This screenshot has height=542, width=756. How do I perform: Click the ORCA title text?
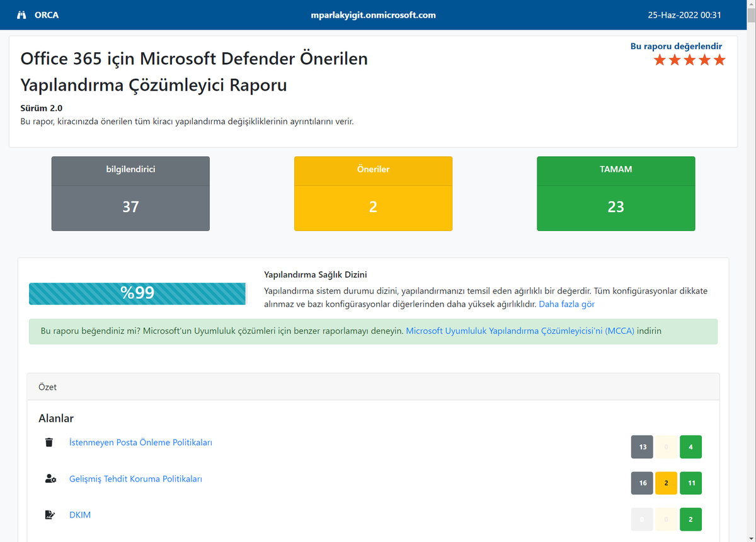(x=47, y=15)
